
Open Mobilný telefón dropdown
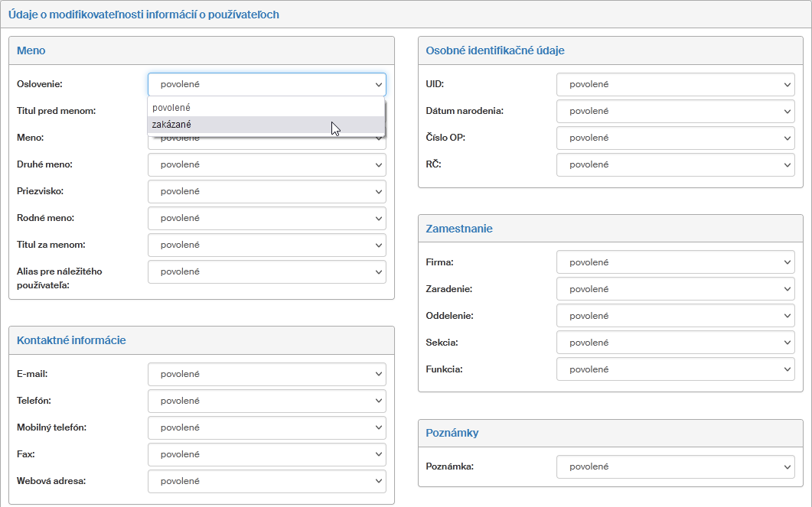click(266, 428)
